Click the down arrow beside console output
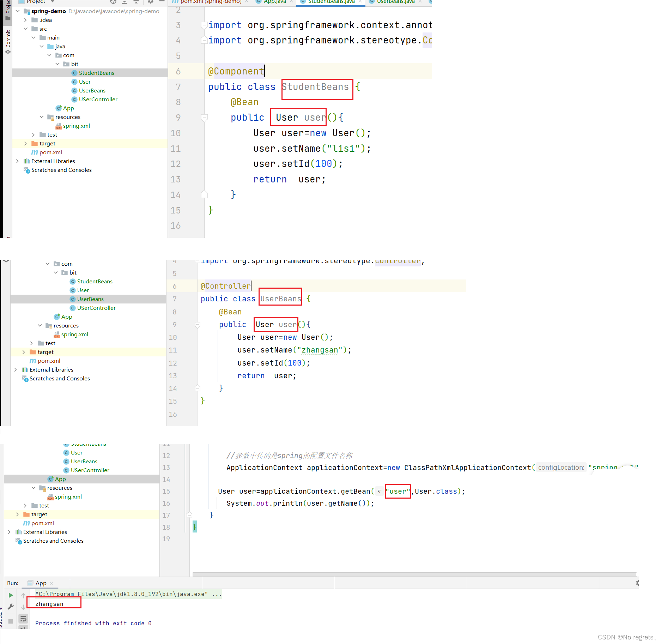This screenshot has height=644, width=661. 23,607
